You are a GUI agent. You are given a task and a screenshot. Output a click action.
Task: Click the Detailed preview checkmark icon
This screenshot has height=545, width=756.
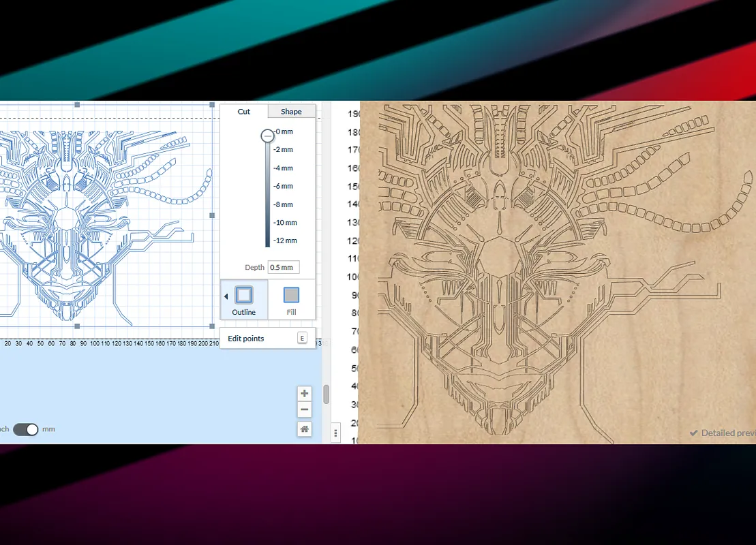[693, 433]
